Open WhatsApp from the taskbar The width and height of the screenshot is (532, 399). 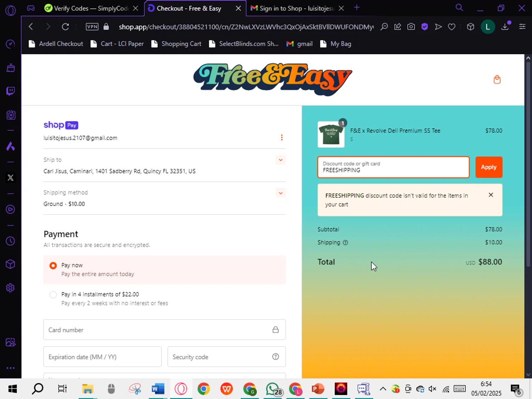click(x=273, y=389)
